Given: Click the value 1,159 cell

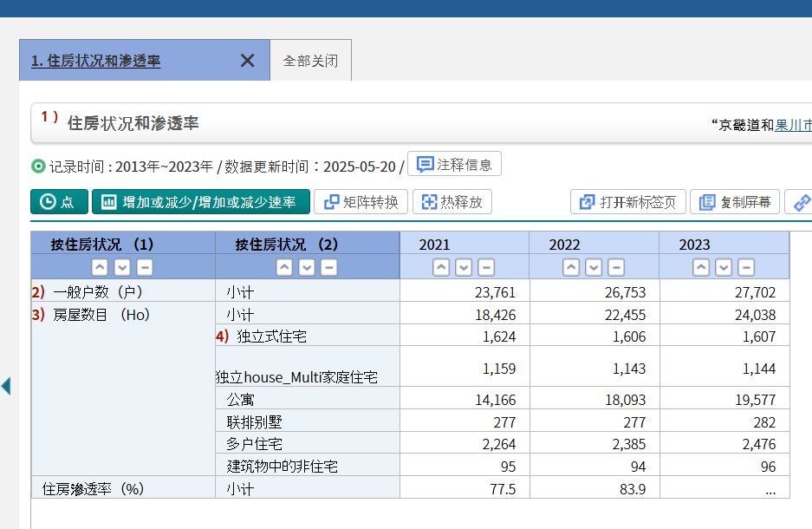Looking at the screenshot, I should coord(465,366).
